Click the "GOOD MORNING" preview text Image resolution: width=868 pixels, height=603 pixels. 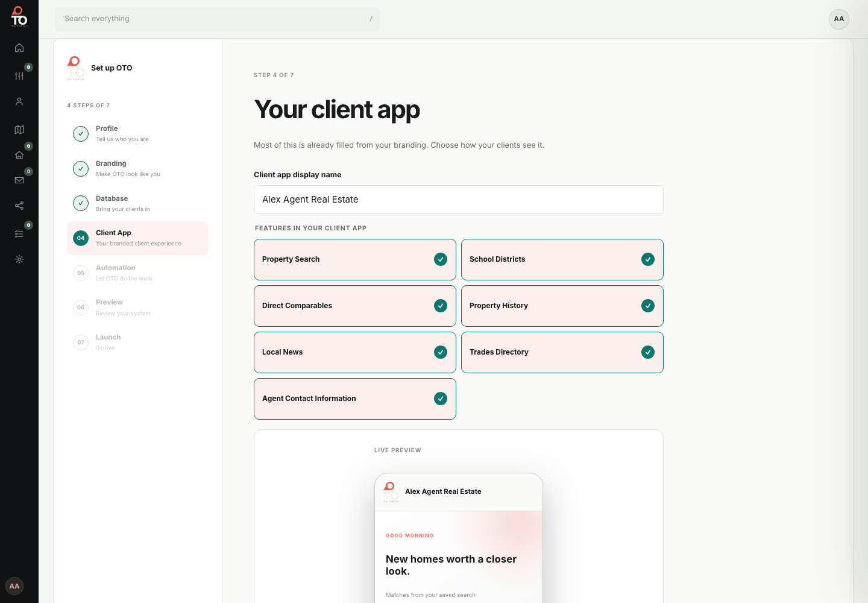click(410, 535)
